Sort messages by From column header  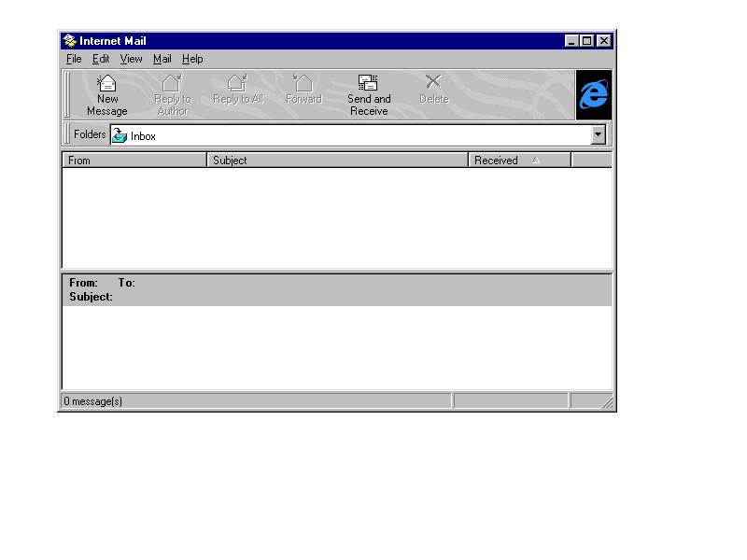pyautogui.click(x=134, y=161)
